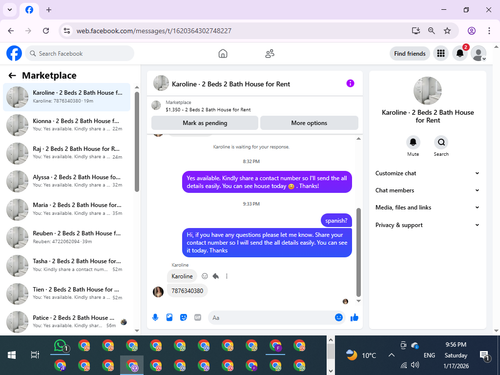
Task: Open Karoline chat in conversation list
Action: (67, 97)
